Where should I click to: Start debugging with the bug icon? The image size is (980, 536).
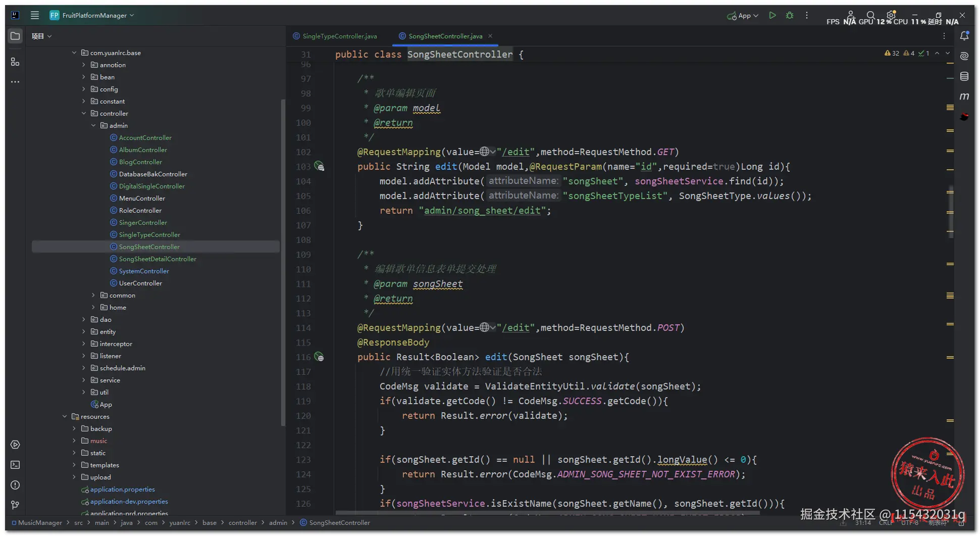click(x=790, y=15)
